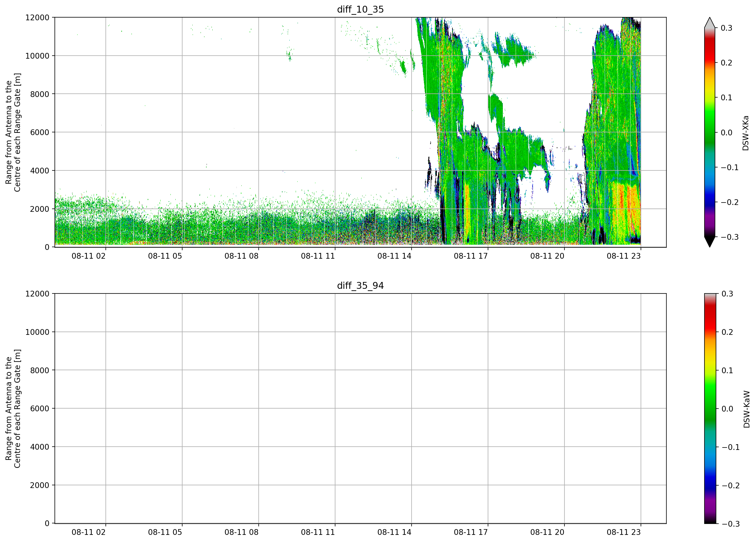Click the 0.1 tick label on the DSW-KaW colorbar
756x542 pixels.
pos(727,370)
